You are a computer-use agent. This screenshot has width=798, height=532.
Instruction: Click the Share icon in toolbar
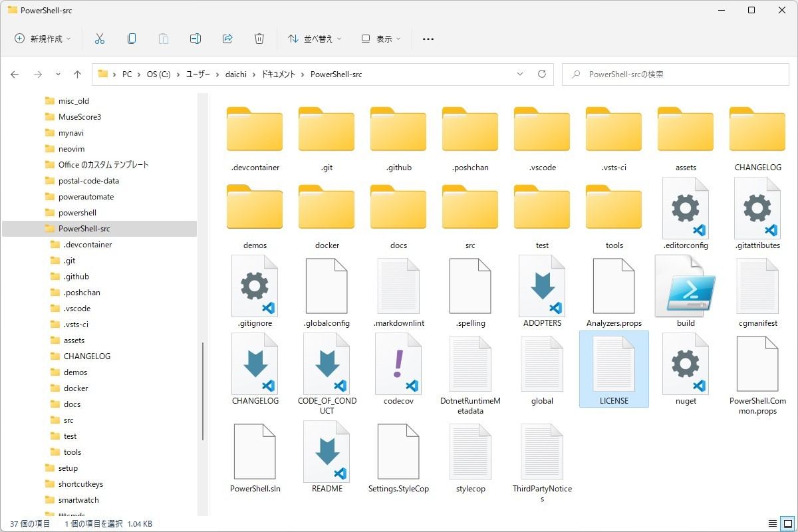[x=227, y=39]
